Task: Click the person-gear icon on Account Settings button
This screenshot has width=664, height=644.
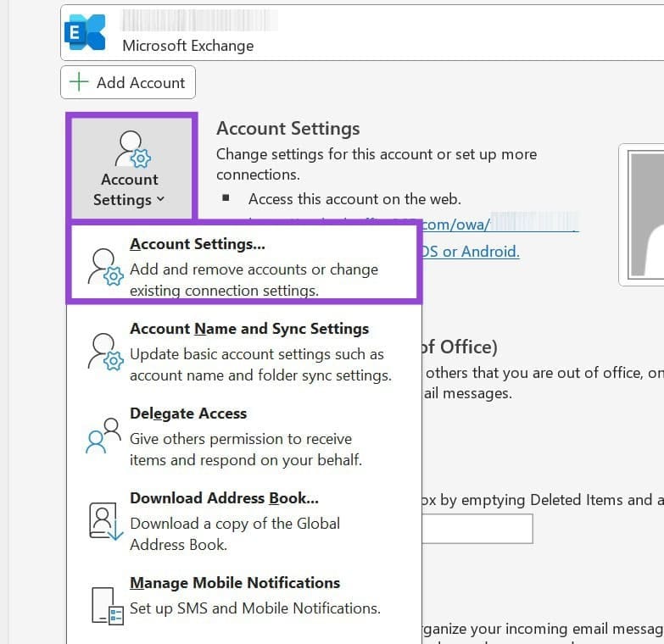Action: (x=131, y=149)
